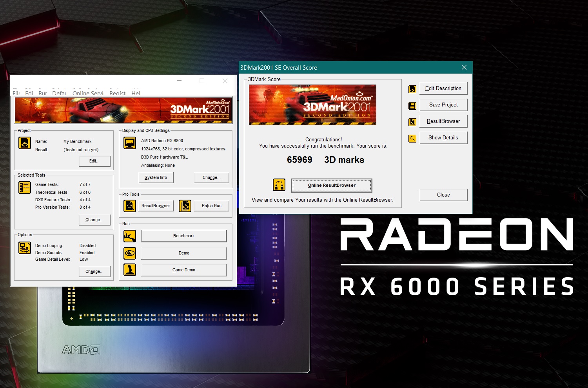Click the Demo eye icon in the Run panel
Image resolution: width=588 pixels, height=388 pixels.
pyautogui.click(x=130, y=253)
